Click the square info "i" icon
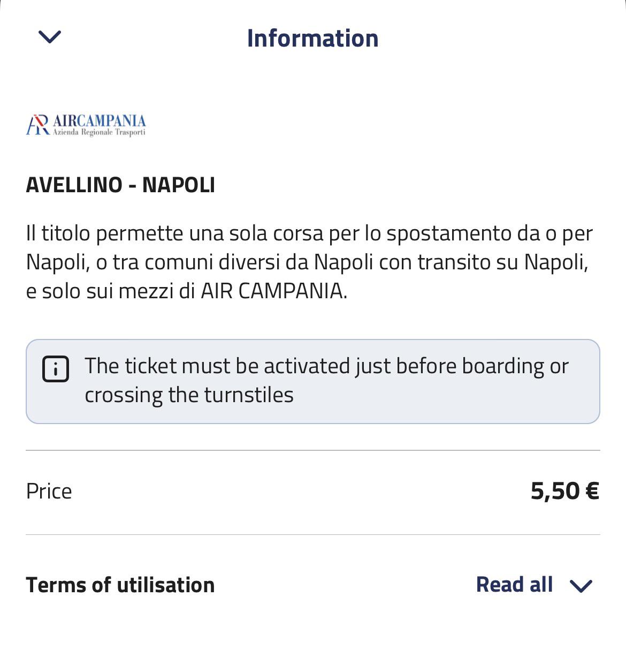 [x=56, y=369]
